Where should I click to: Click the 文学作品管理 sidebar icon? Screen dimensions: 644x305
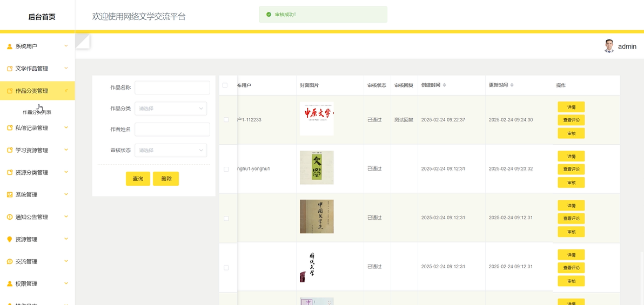(10, 69)
